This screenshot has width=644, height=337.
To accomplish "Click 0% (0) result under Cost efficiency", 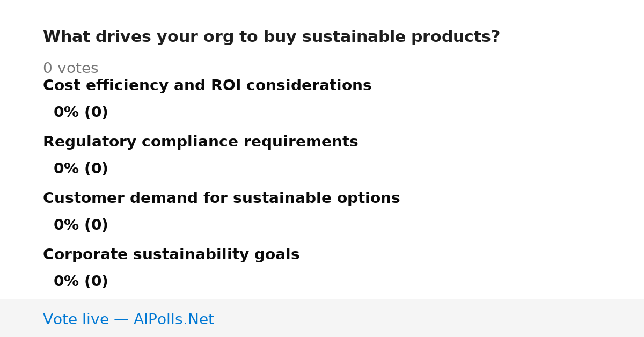I will click(81, 113).
